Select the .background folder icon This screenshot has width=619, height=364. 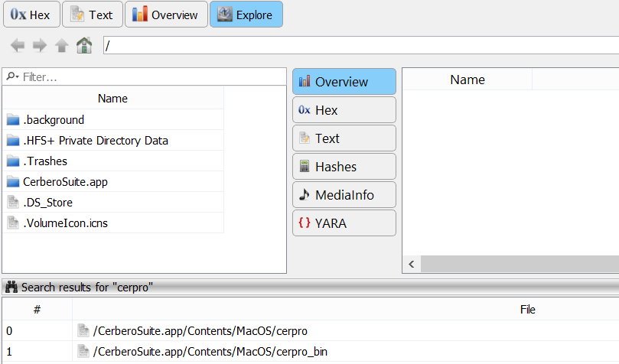pos(13,120)
